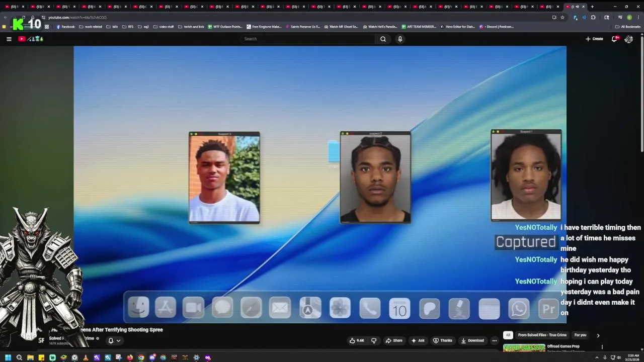This screenshot has height=362, width=644.
Task: Dislike the video with thumbs down
Action: pos(374,340)
